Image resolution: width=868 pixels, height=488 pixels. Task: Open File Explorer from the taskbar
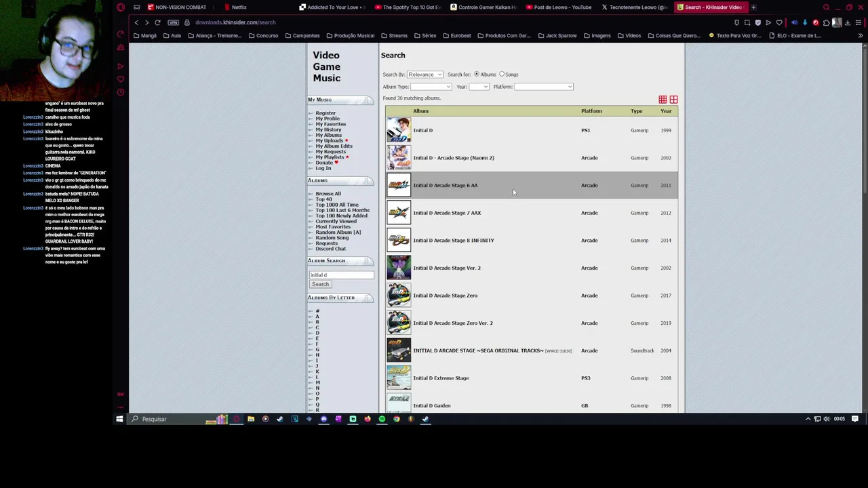click(x=251, y=419)
